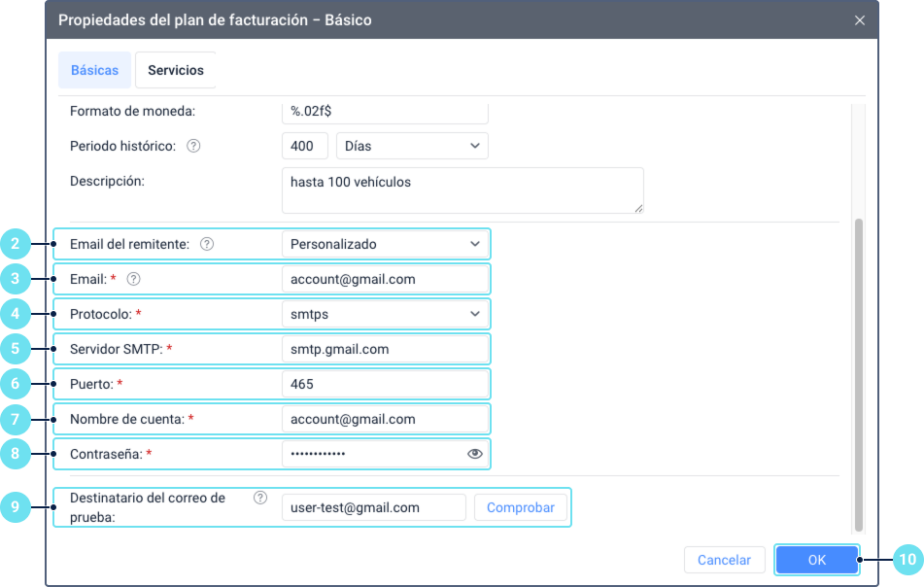Click help icon beside Email del remitente
This screenshot has height=587, width=924.
(x=207, y=244)
